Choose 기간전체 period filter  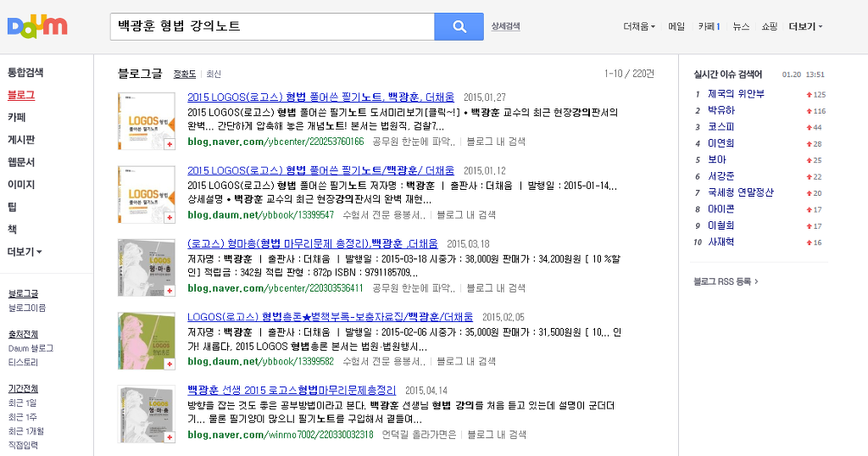coord(23,388)
